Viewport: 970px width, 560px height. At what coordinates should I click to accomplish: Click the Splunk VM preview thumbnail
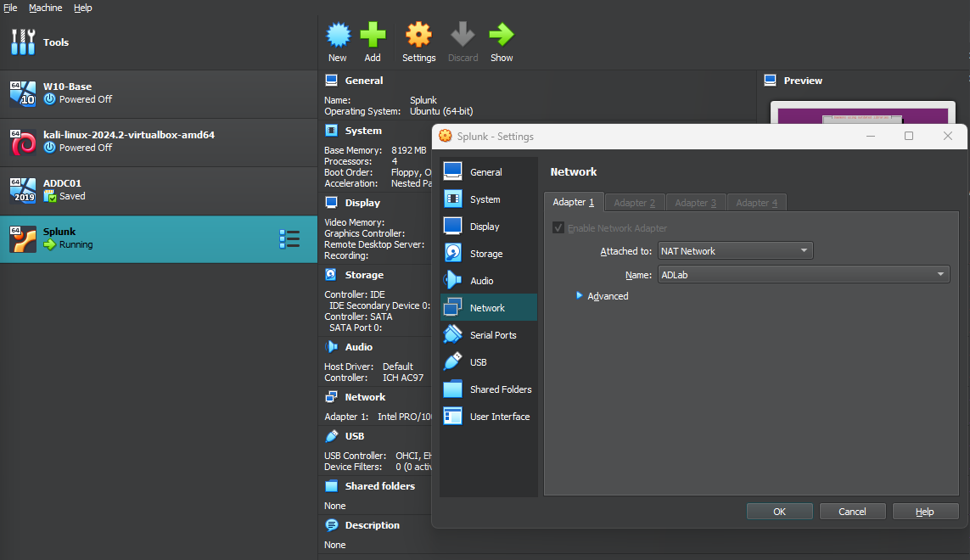click(862, 113)
